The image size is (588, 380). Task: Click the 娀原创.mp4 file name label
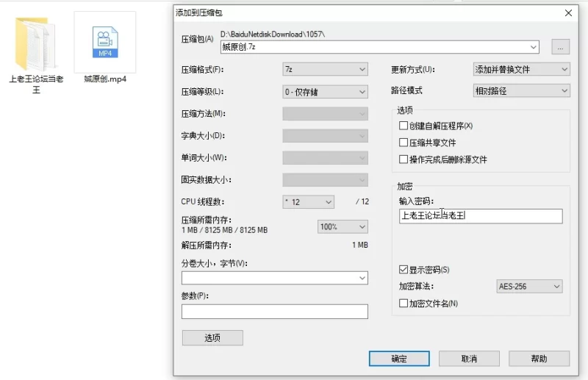(105, 79)
